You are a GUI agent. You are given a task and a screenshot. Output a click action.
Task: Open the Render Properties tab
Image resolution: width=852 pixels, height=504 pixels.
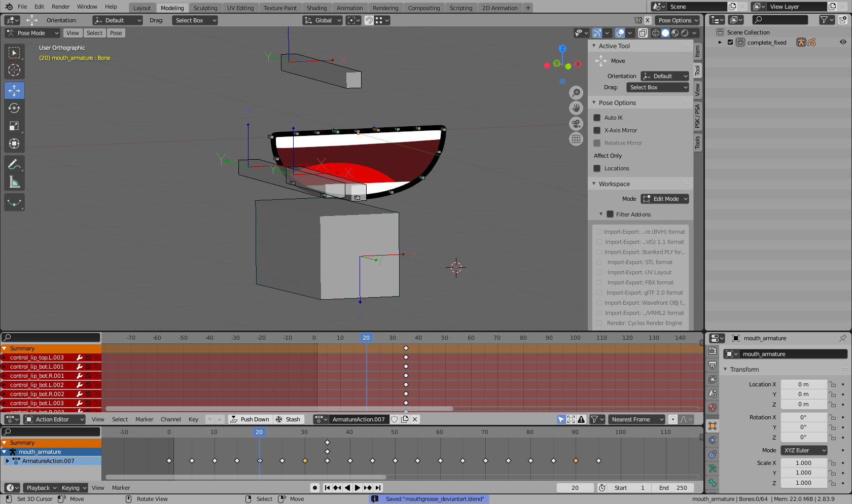(x=712, y=350)
